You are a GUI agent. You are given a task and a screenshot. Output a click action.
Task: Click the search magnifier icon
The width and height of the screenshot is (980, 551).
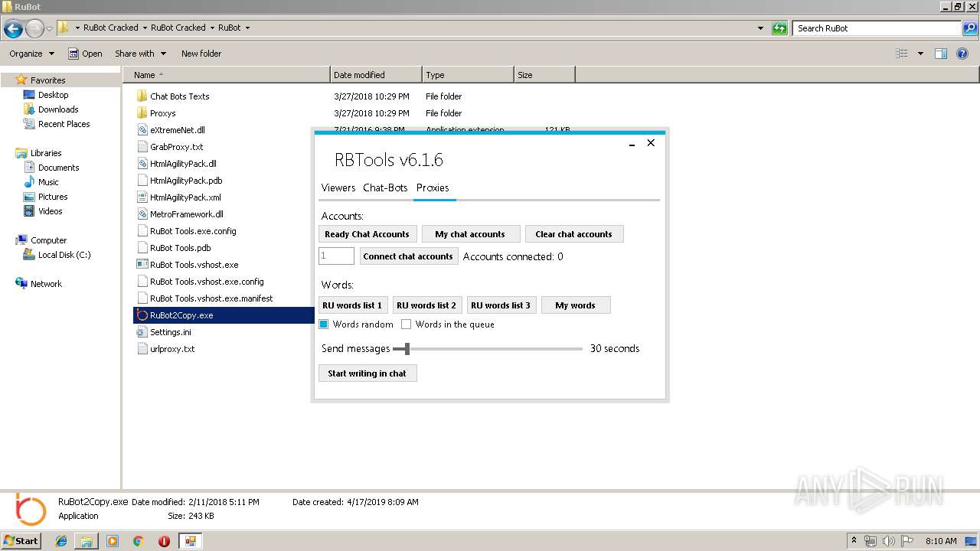[x=970, y=28]
